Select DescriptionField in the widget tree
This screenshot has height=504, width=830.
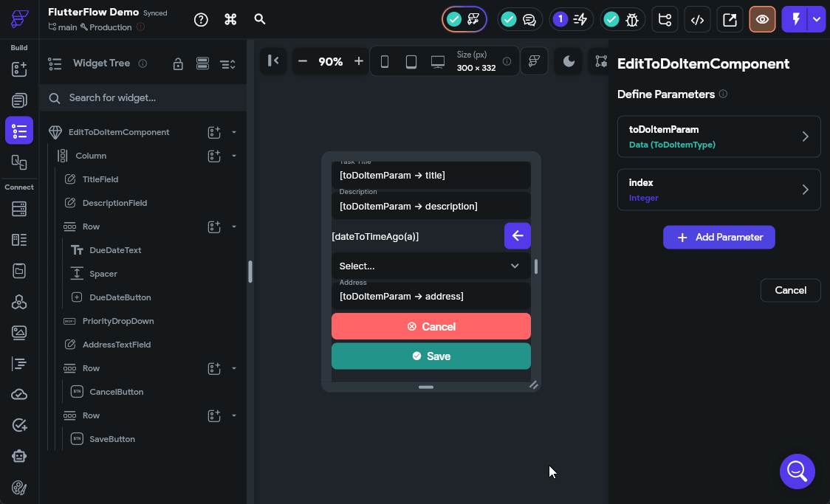tap(114, 203)
